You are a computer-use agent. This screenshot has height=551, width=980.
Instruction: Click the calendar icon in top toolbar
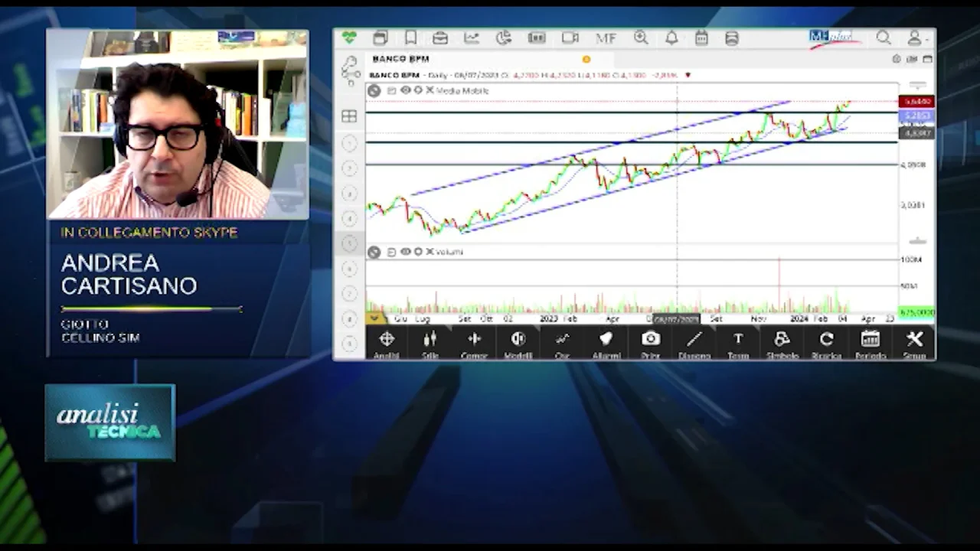(x=701, y=37)
